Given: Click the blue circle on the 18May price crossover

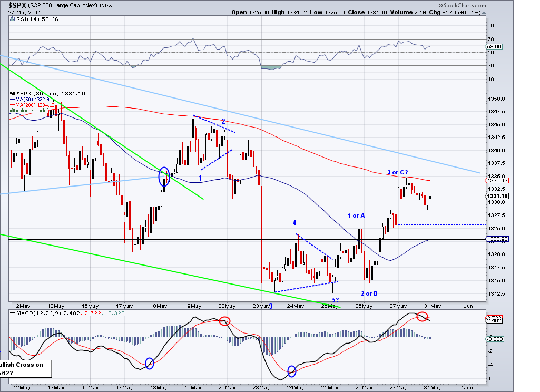Looking at the screenshot, I should tap(165, 177).
